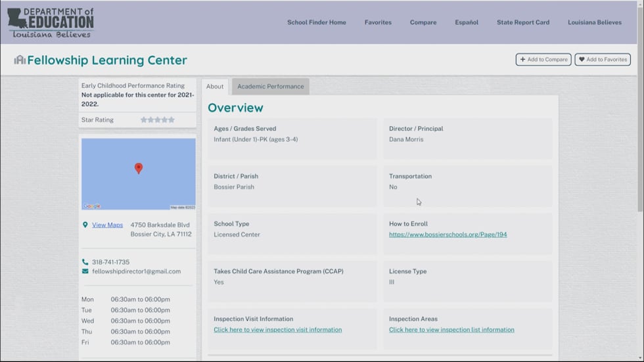Click the Add to Favorites button
The height and width of the screenshot is (362, 644).
pos(603,60)
